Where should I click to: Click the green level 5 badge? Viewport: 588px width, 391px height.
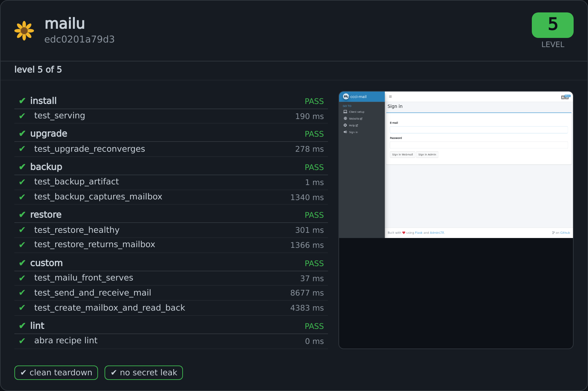(552, 25)
